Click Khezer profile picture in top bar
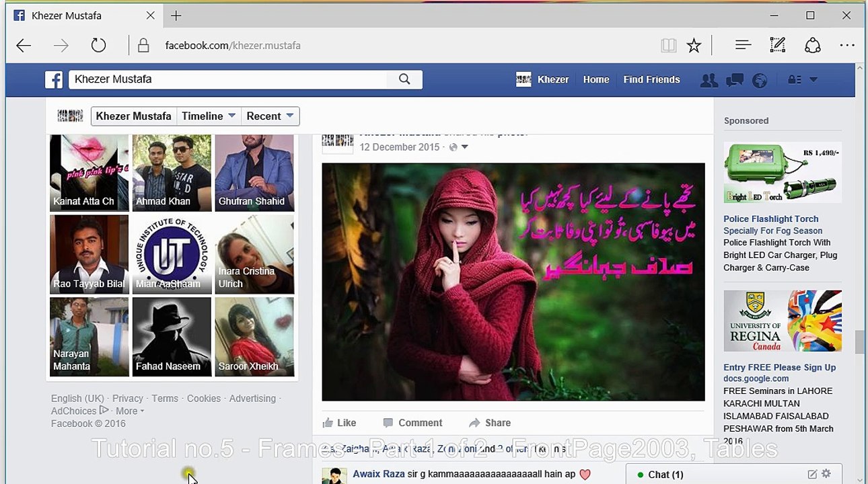Image resolution: width=868 pixels, height=484 pixels. 523,79
